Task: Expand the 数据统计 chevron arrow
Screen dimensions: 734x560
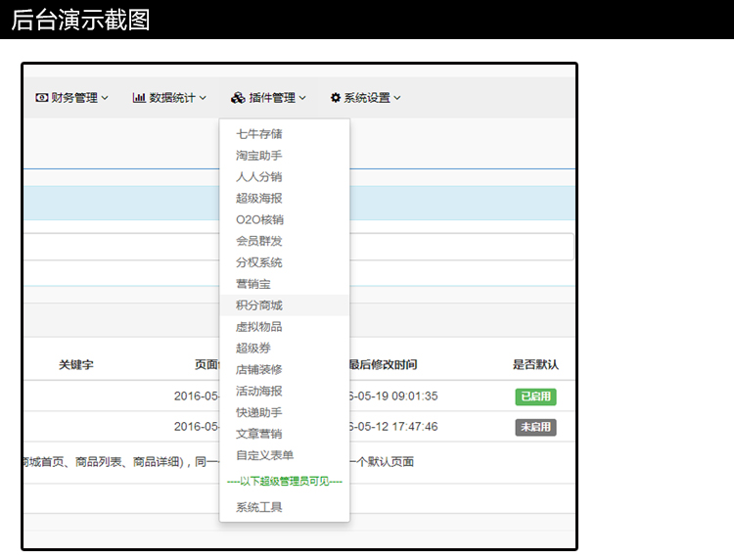Action: [203, 98]
